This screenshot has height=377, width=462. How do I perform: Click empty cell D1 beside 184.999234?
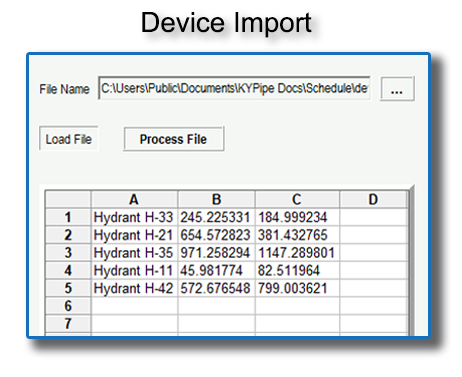click(x=374, y=217)
